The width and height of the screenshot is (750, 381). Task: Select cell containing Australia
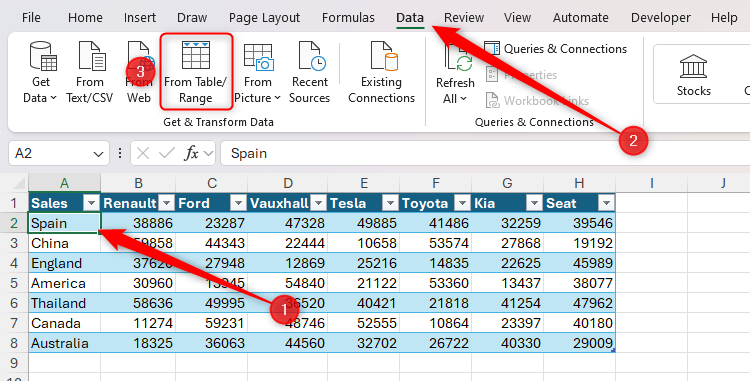click(65, 343)
